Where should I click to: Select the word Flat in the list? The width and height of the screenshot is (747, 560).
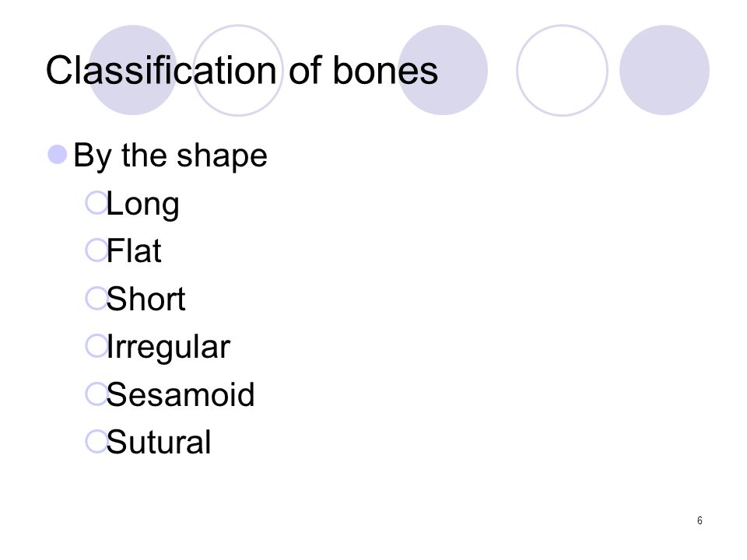click(x=134, y=251)
